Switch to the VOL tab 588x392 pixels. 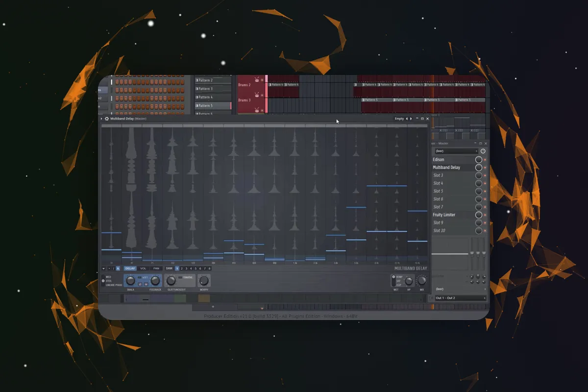143,269
